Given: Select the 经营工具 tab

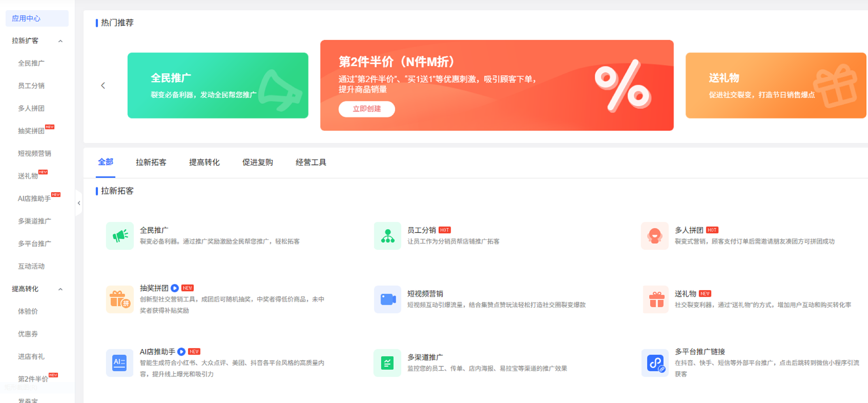Looking at the screenshot, I should coord(311,162).
